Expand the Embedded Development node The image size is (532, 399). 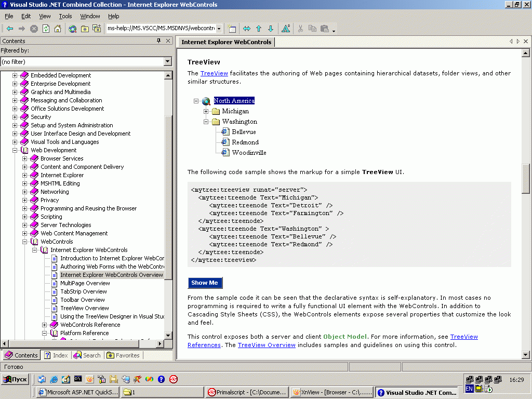point(15,75)
